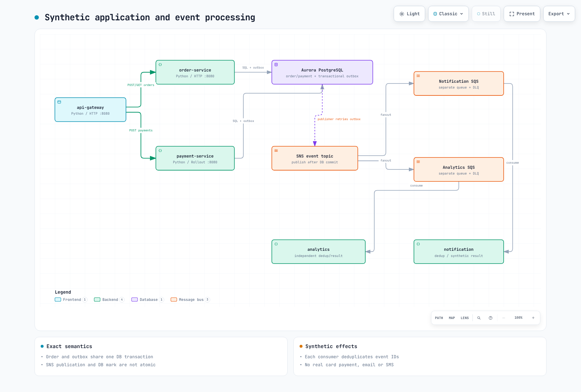
Task: Toggle the Still animation button
Action: pos(486,14)
